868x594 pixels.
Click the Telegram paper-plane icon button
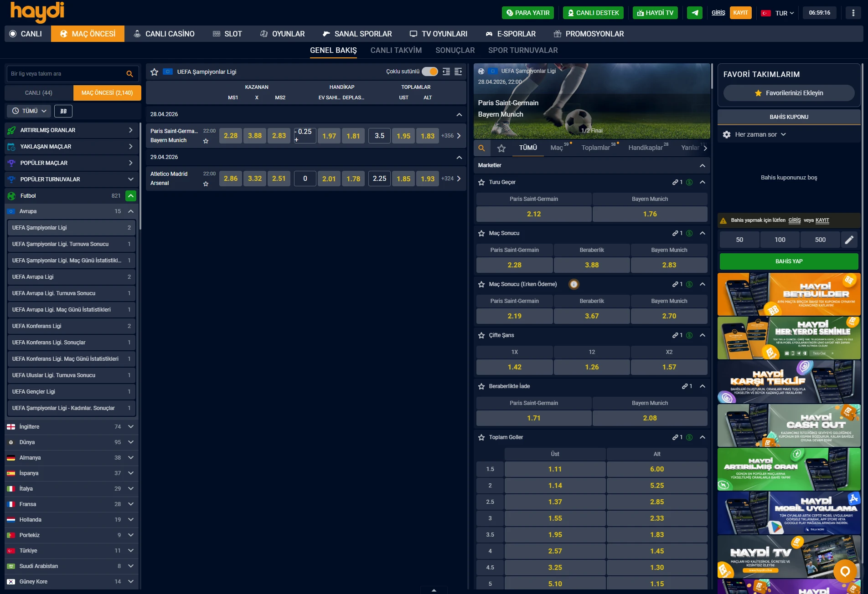click(695, 13)
